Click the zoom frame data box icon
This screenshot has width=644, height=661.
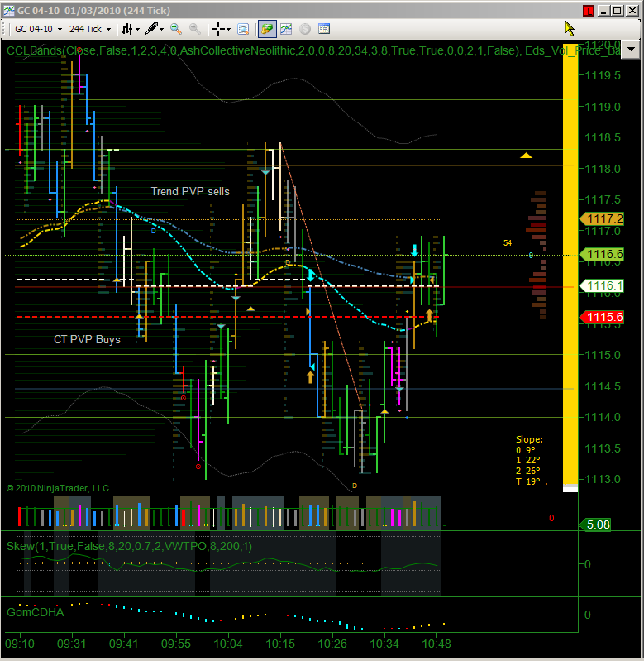pyautogui.click(x=243, y=29)
